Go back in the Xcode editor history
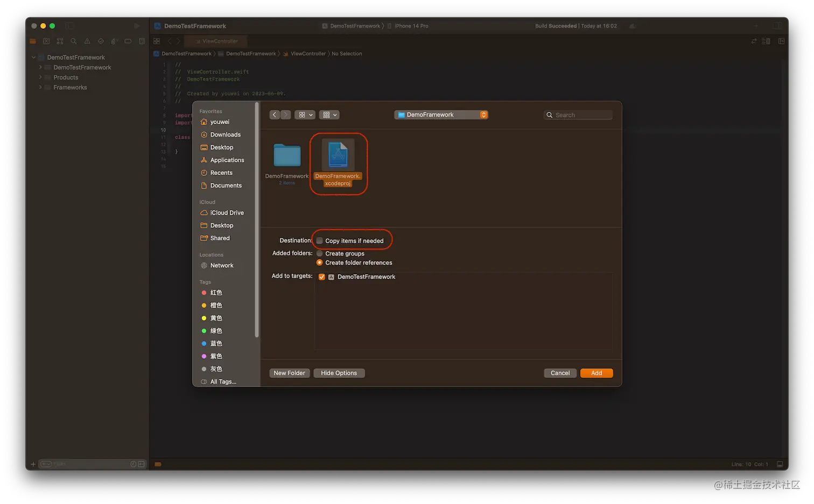The width and height of the screenshot is (814, 504). 170,41
